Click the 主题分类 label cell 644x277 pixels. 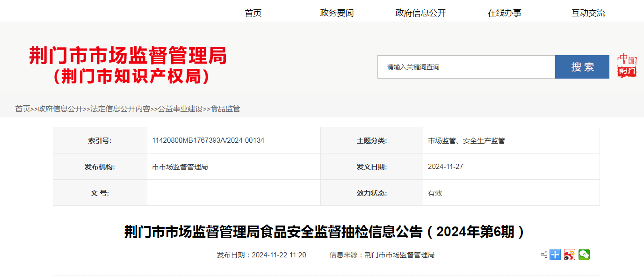[x=372, y=140]
